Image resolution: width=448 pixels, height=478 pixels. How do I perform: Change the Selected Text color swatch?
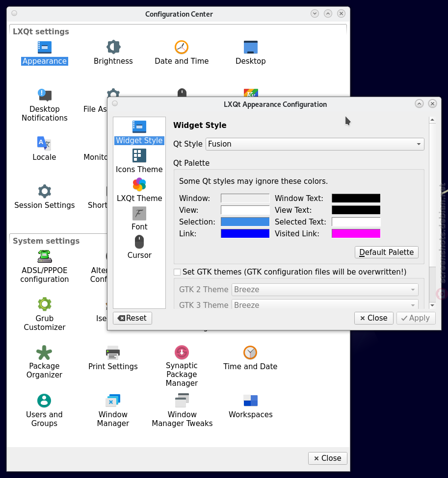[x=356, y=222]
